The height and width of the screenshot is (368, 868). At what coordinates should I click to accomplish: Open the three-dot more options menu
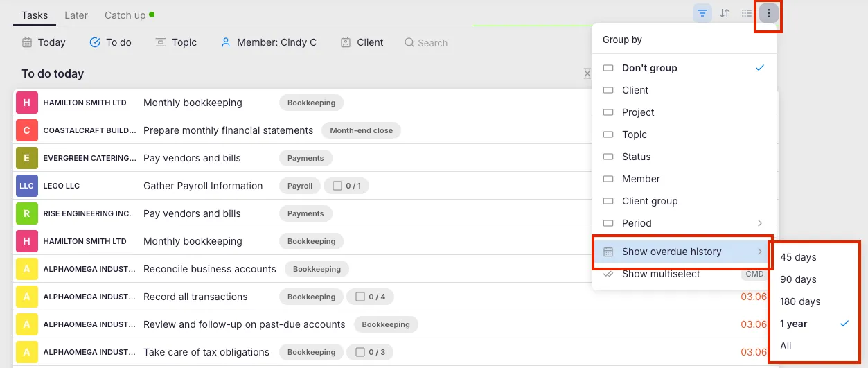pos(769,13)
